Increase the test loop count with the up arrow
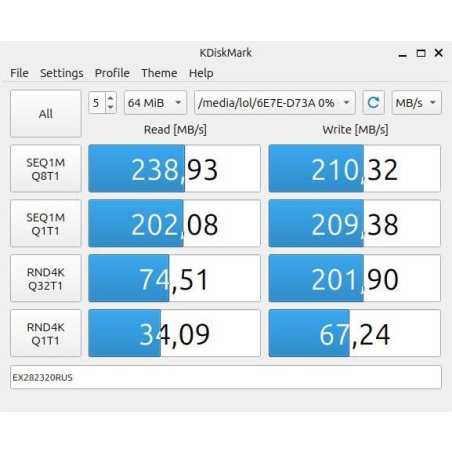Viewport: 452px width, 452px height. click(x=111, y=97)
